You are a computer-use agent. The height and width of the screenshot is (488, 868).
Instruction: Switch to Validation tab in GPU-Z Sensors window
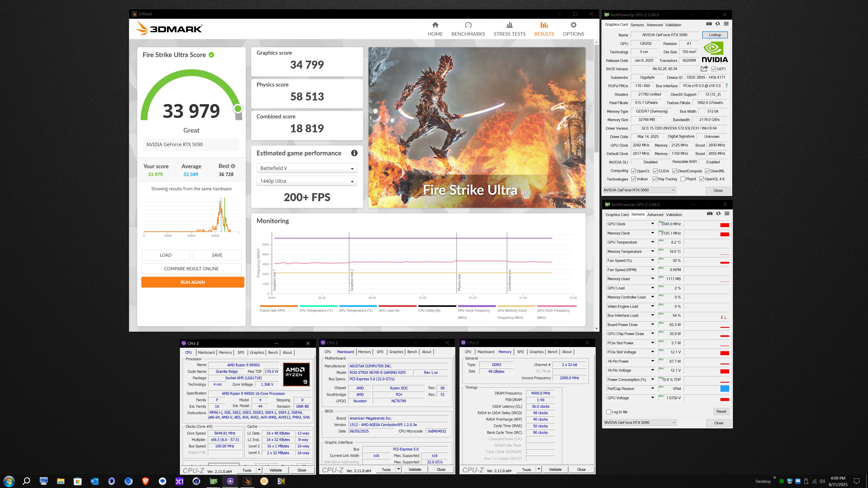coord(674,215)
